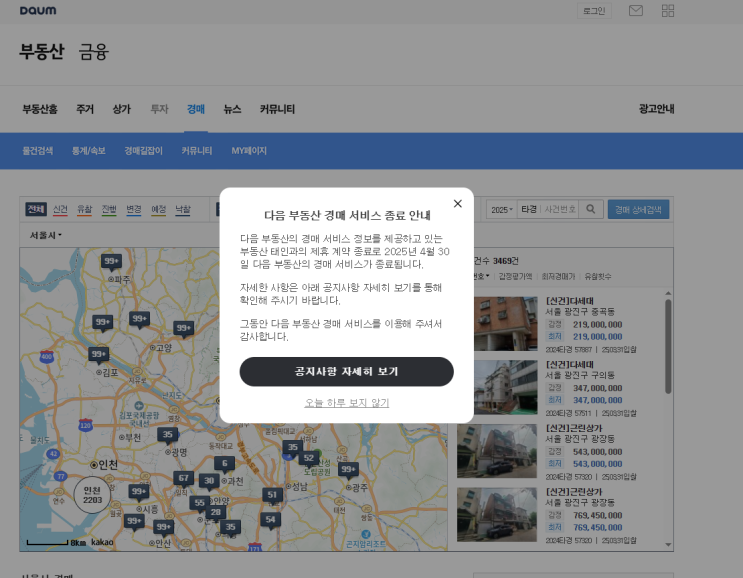
Task: Click the 99+ marker at 파주
Action: tap(111, 262)
